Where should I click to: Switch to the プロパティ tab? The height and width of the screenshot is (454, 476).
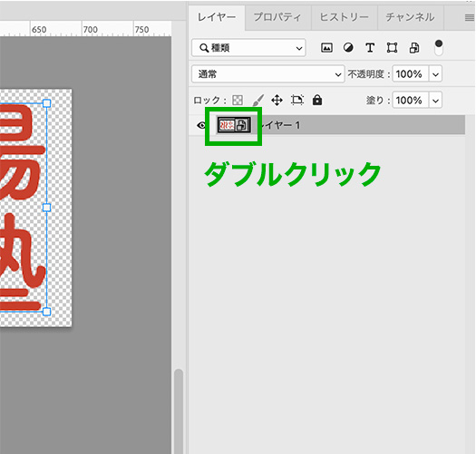click(x=277, y=17)
